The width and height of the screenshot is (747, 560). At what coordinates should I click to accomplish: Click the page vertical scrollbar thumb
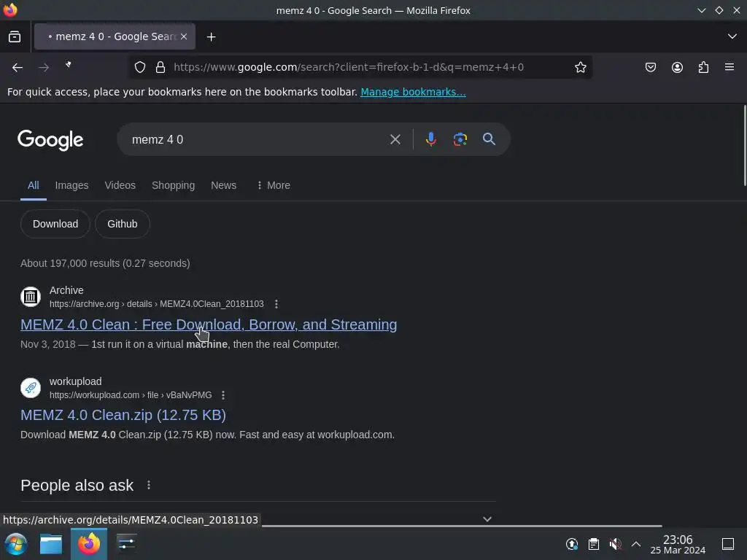point(744,145)
